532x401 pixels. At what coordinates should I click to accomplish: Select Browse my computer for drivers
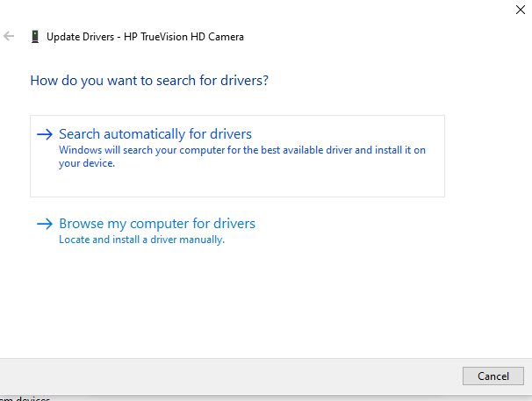click(x=157, y=224)
